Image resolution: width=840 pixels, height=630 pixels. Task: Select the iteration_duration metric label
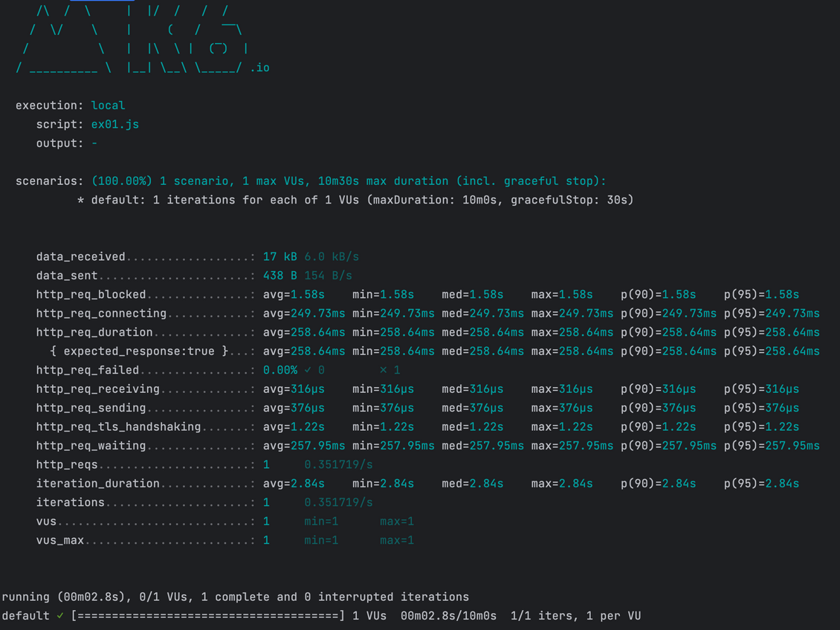coord(98,484)
